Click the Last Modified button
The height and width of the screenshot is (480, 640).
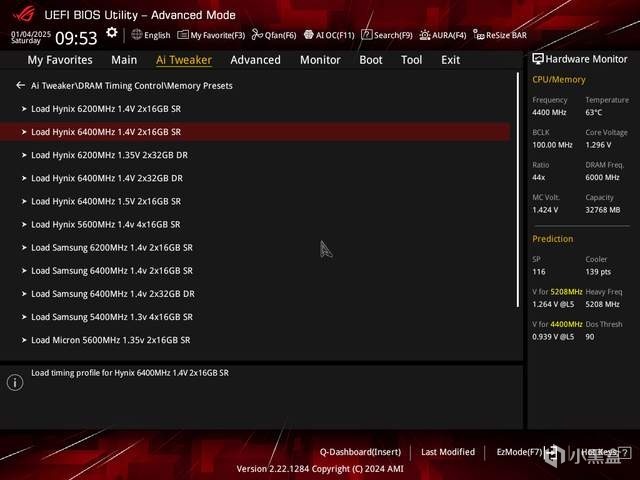click(448, 452)
